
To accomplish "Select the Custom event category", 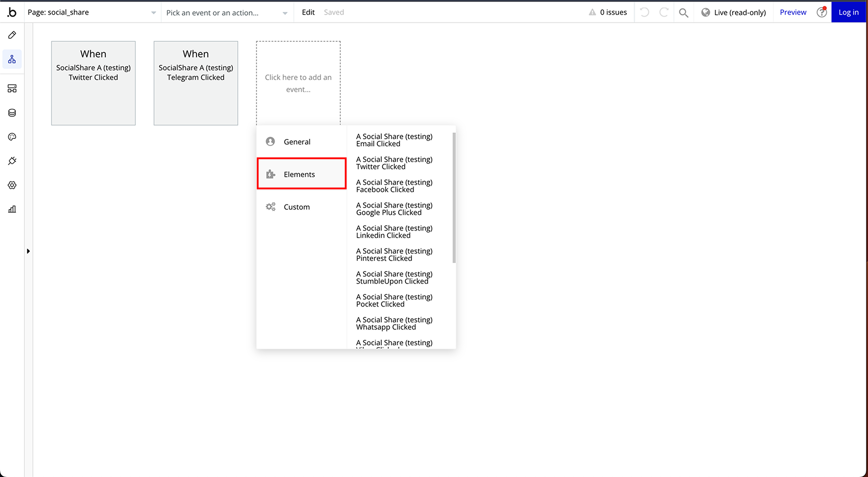I will pos(297,207).
